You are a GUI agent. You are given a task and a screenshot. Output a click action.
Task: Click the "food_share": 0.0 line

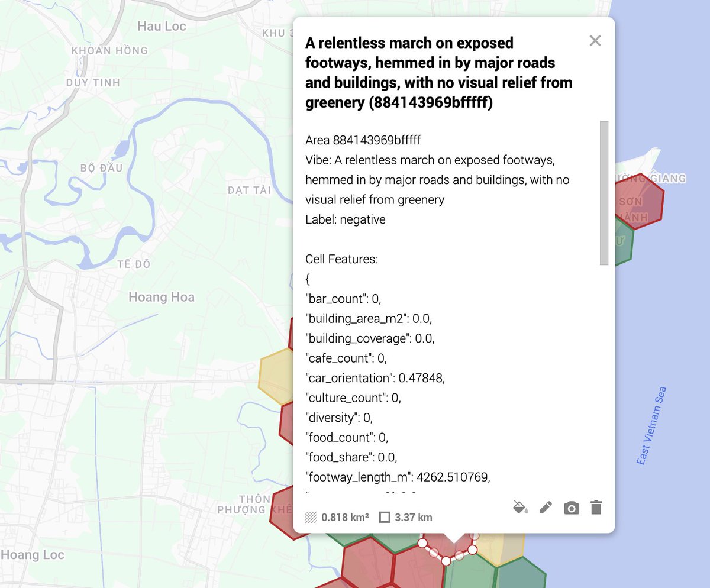pyautogui.click(x=351, y=457)
